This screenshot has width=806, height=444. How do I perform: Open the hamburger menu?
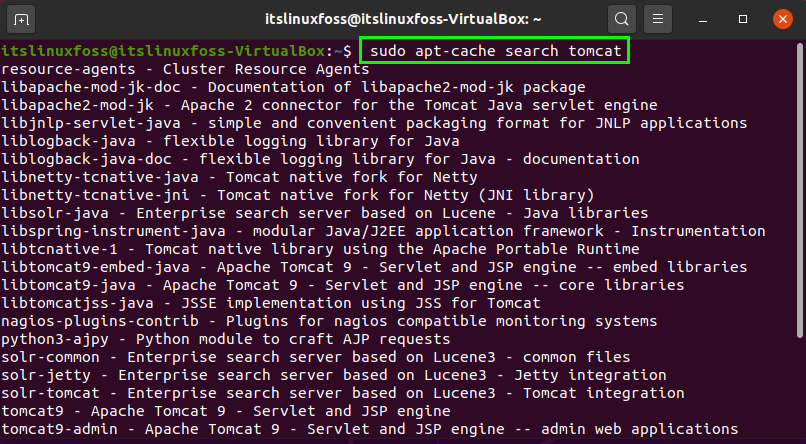point(657,20)
